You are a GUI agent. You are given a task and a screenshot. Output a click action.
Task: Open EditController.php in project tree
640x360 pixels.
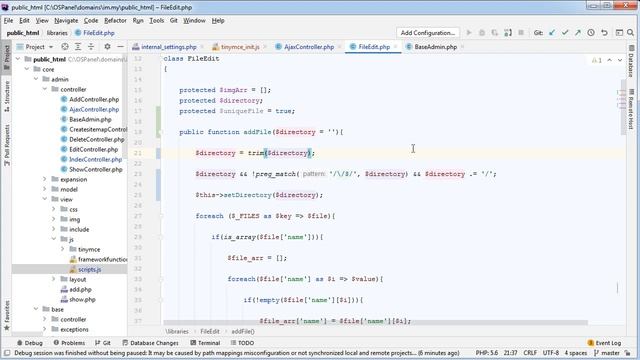tap(93, 149)
